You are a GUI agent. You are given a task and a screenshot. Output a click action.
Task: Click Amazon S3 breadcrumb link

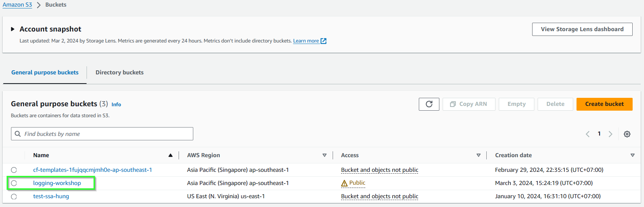pyautogui.click(x=17, y=5)
